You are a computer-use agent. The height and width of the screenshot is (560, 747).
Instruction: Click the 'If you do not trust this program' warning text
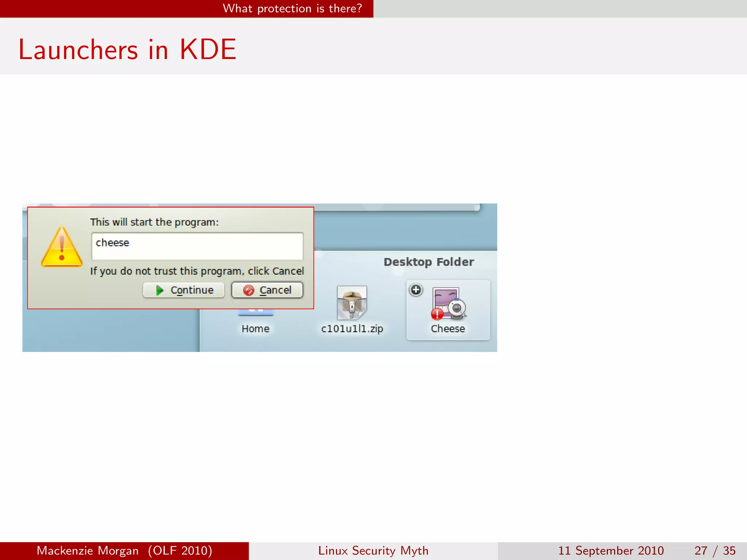point(197,271)
